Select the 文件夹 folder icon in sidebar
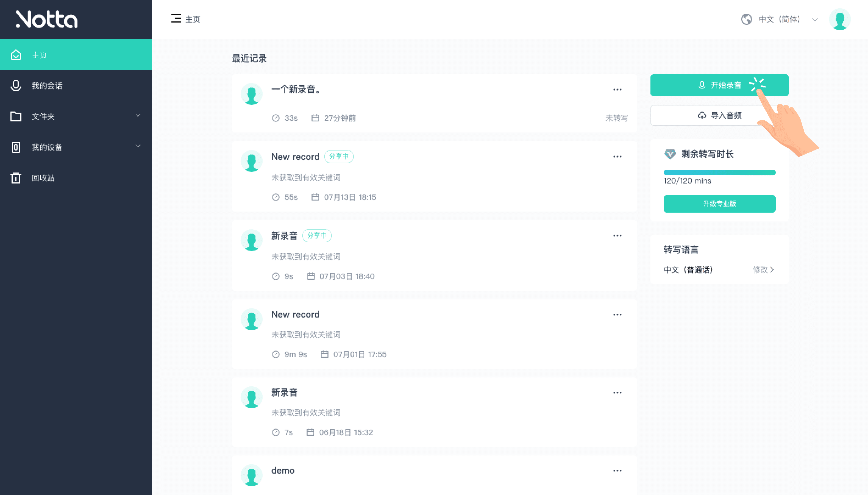868x495 pixels. click(x=16, y=116)
